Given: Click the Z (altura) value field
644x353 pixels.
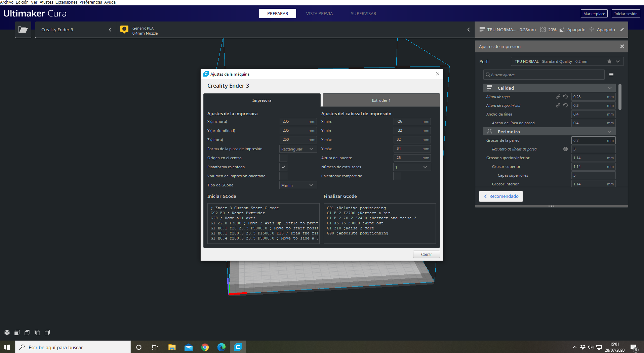Looking at the screenshot, I should click(x=298, y=140).
